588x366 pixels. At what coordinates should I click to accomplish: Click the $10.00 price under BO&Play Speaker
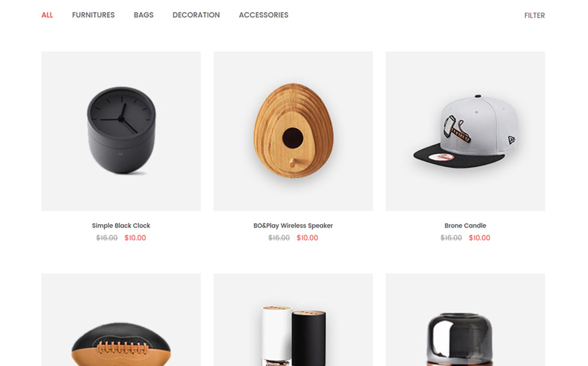click(x=307, y=238)
